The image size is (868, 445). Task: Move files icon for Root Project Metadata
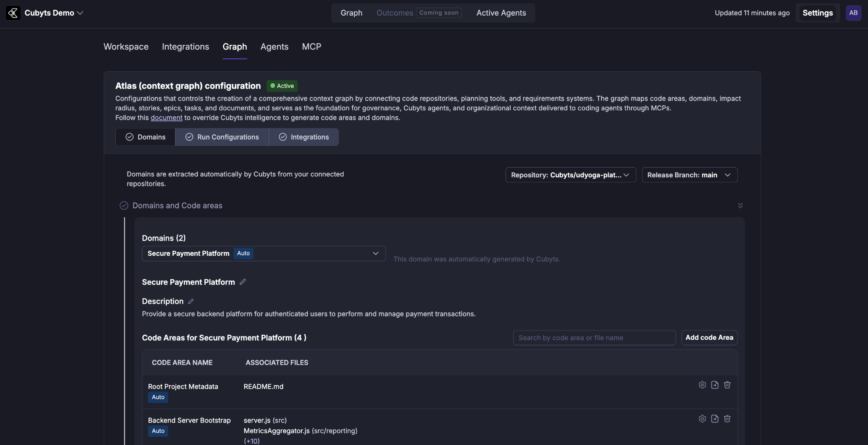coord(715,385)
